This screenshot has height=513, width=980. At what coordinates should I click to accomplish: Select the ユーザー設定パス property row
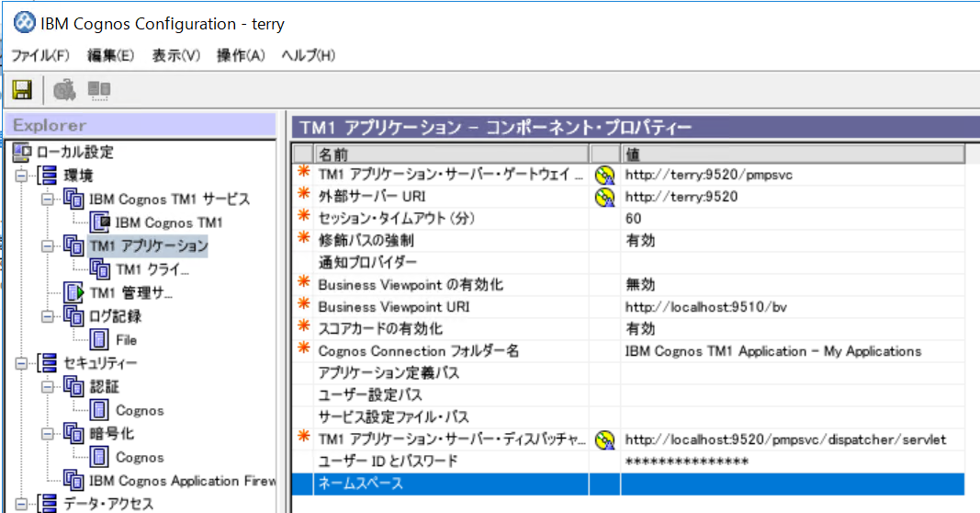(628, 395)
